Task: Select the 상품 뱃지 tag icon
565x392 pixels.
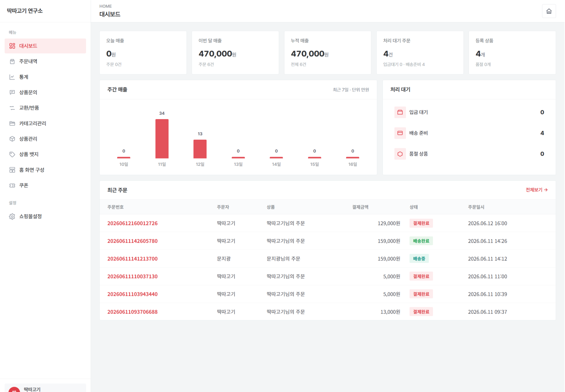Action: pyautogui.click(x=12, y=154)
